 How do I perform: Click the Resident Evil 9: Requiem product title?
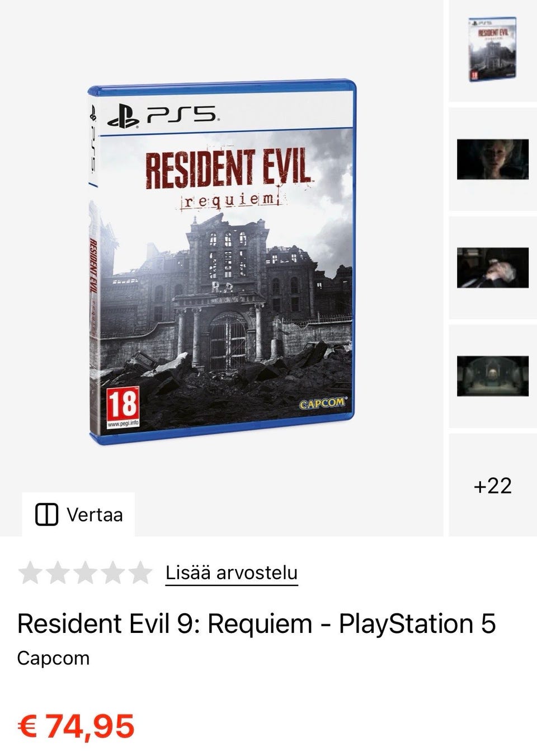click(256, 623)
